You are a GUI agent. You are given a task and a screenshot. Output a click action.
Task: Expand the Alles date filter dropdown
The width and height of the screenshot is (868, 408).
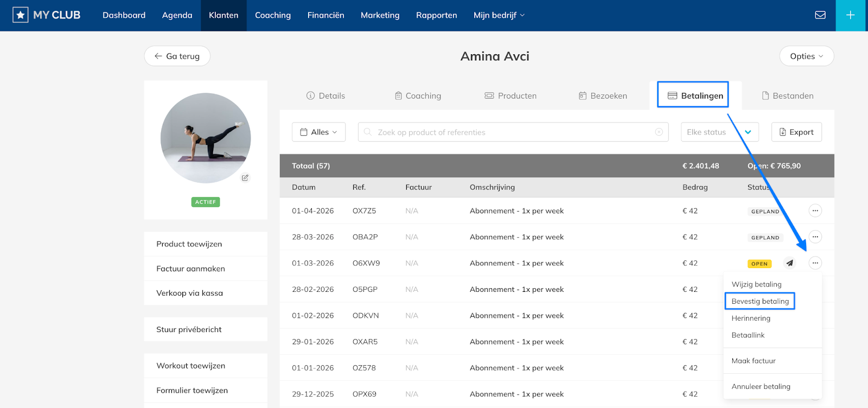(318, 132)
